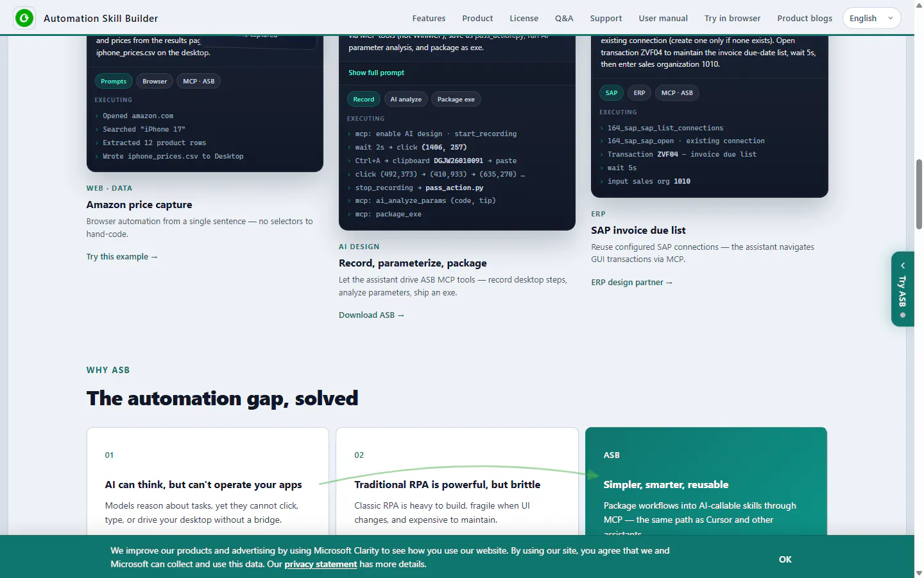The image size is (924, 578).
Task: Accept the cookie notice with OK
Action: (x=785, y=559)
